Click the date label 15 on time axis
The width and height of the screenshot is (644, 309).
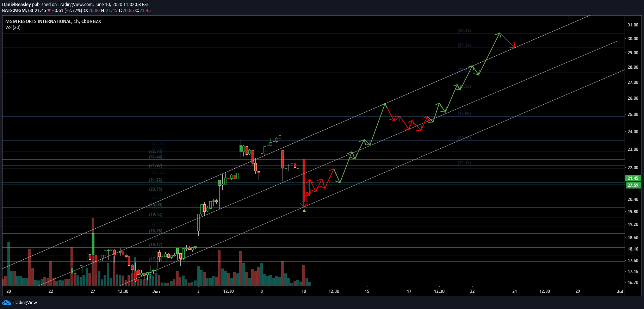pos(367,291)
